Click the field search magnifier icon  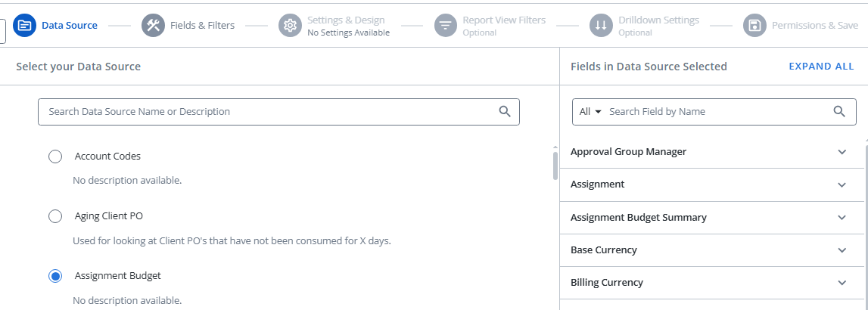click(x=839, y=111)
